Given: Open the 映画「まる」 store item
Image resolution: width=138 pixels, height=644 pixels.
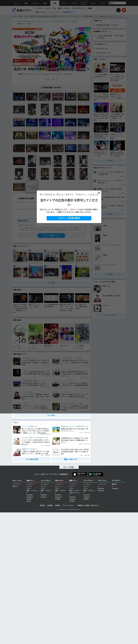Looking at the screenshot, I should pos(109,289).
